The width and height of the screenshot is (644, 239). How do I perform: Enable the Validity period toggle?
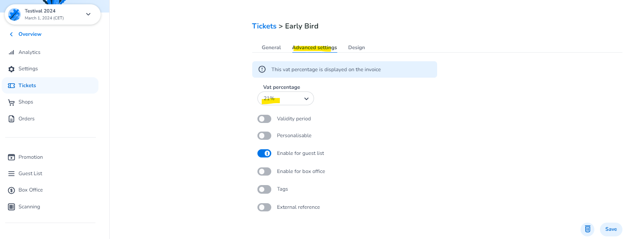pyautogui.click(x=264, y=119)
